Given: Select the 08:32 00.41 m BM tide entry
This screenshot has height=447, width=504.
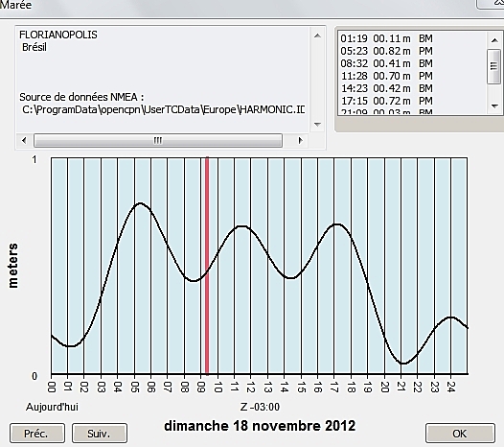Looking at the screenshot, I should point(387,63).
